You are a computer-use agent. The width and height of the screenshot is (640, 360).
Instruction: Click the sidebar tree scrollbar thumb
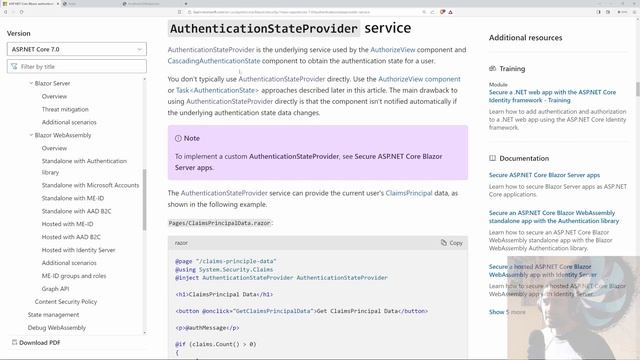144,200
